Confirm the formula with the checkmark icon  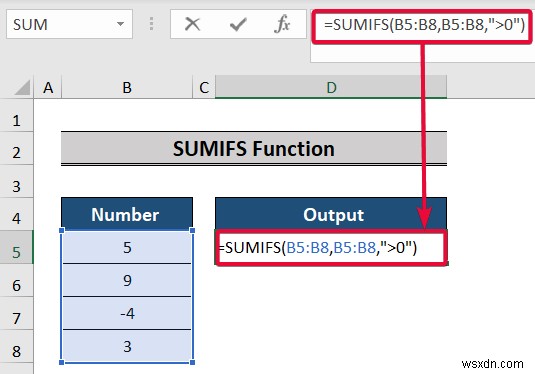click(x=238, y=24)
